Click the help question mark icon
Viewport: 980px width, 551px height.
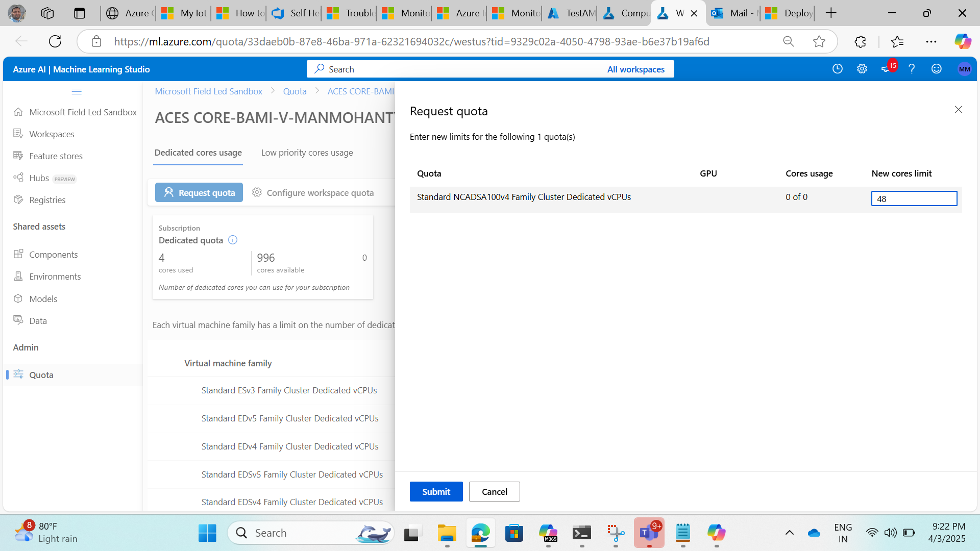pyautogui.click(x=912, y=69)
